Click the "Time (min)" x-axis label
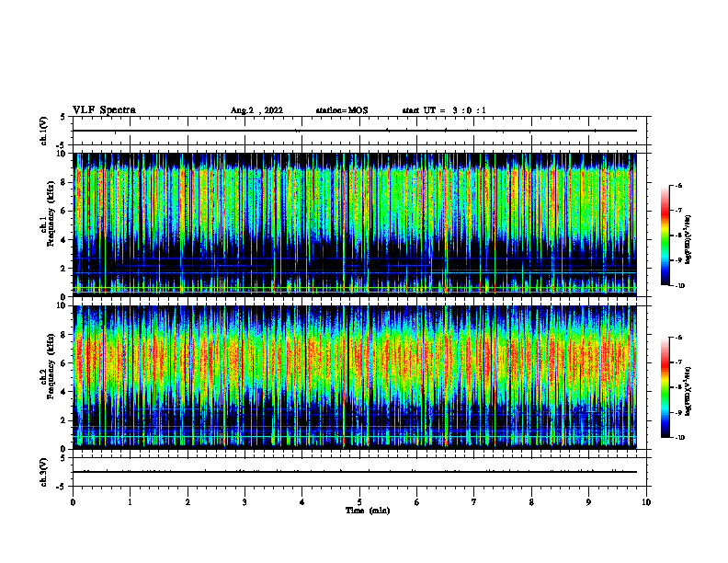 coord(368,511)
